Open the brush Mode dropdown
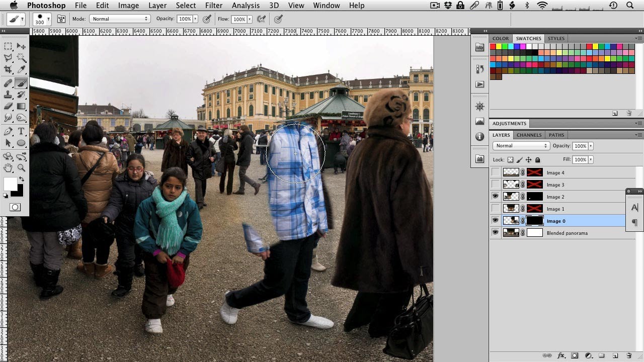The height and width of the screenshot is (362, 644). pyautogui.click(x=120, y=19)
